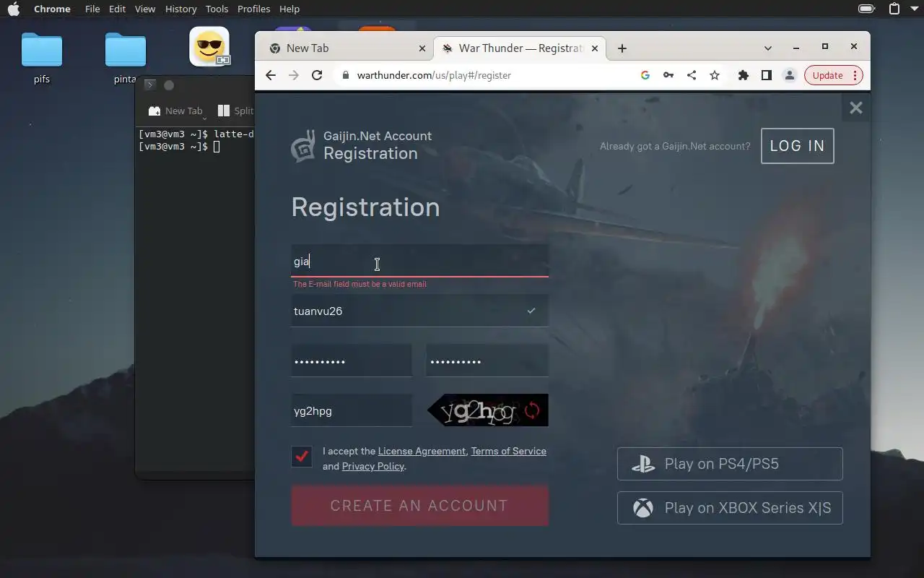This screenshot has width=924, height=578.
Task: Expand the Chrome tab search chevron
Action: [x=768, y=48]
